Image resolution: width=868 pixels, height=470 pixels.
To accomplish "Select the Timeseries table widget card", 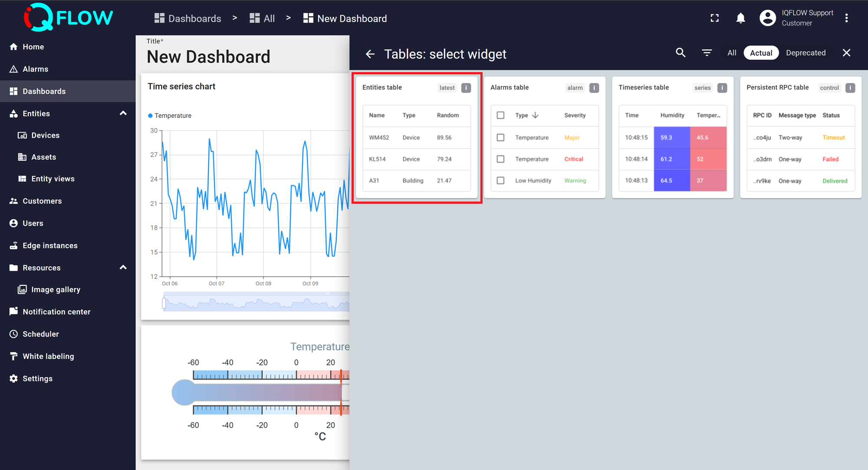I will tap(672, 137).
